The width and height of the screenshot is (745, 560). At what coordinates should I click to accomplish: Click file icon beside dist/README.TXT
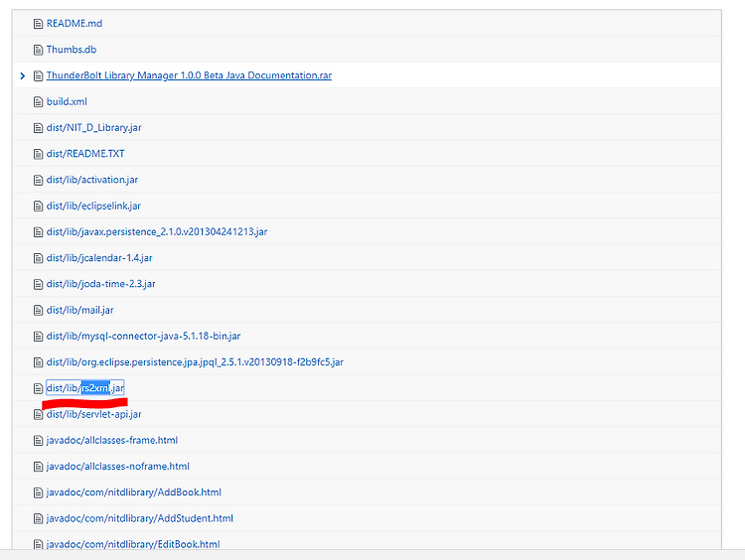coord(38,154)
